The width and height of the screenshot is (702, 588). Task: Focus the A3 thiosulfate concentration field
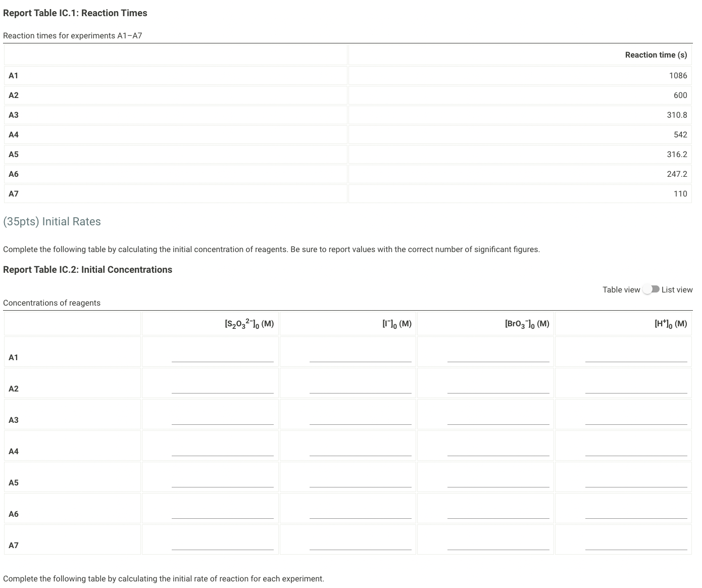223,418
